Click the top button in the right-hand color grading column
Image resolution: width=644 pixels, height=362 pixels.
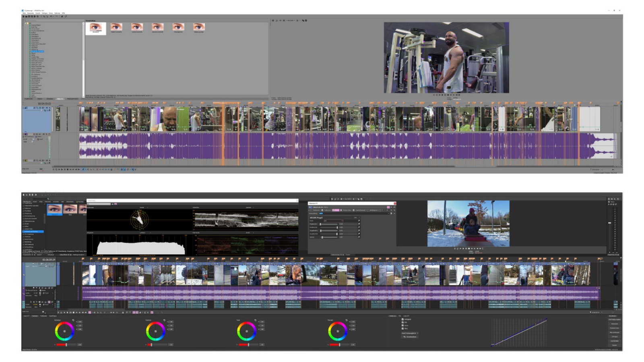tap(615, 320)
